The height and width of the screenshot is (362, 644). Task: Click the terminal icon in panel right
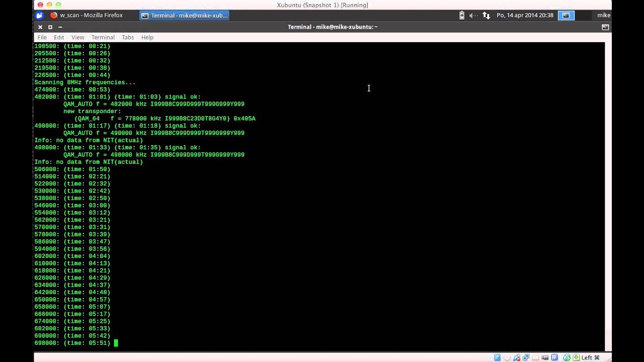(566, 15)
